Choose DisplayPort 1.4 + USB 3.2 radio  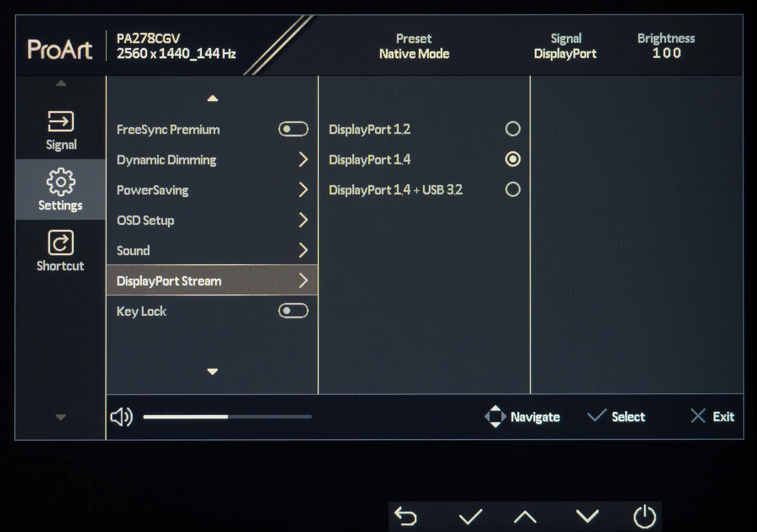pos(513,190)
